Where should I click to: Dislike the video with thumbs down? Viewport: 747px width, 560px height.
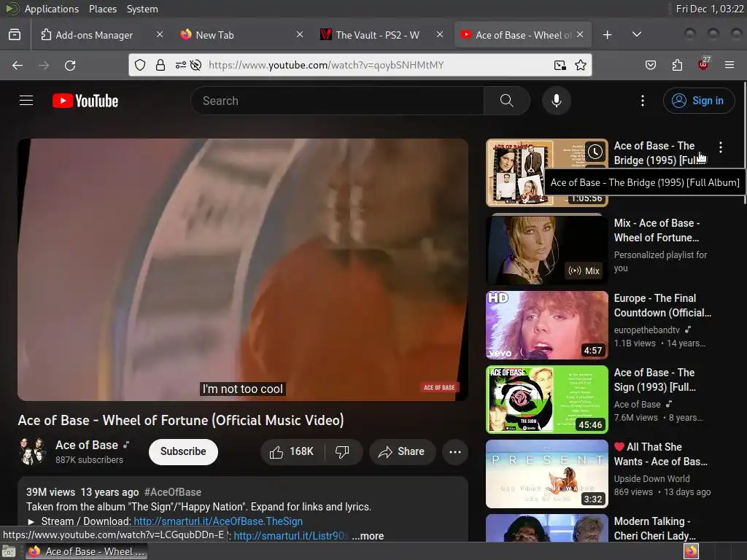point(343,451)
